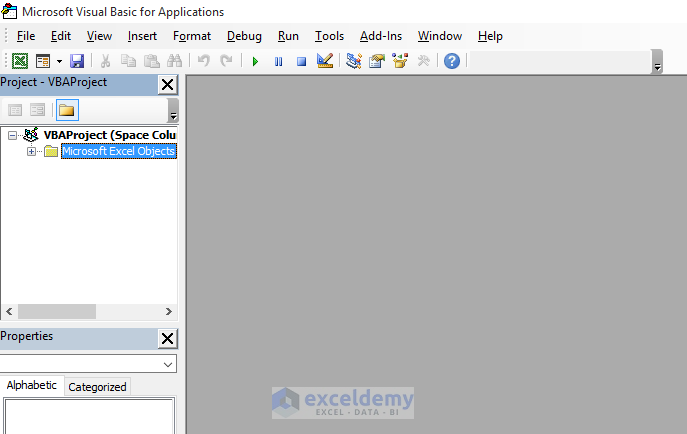The image size is (687, 434).
Task: Toggle Design Mode icon
Action: pyautogui.click(x=325, y=61)
